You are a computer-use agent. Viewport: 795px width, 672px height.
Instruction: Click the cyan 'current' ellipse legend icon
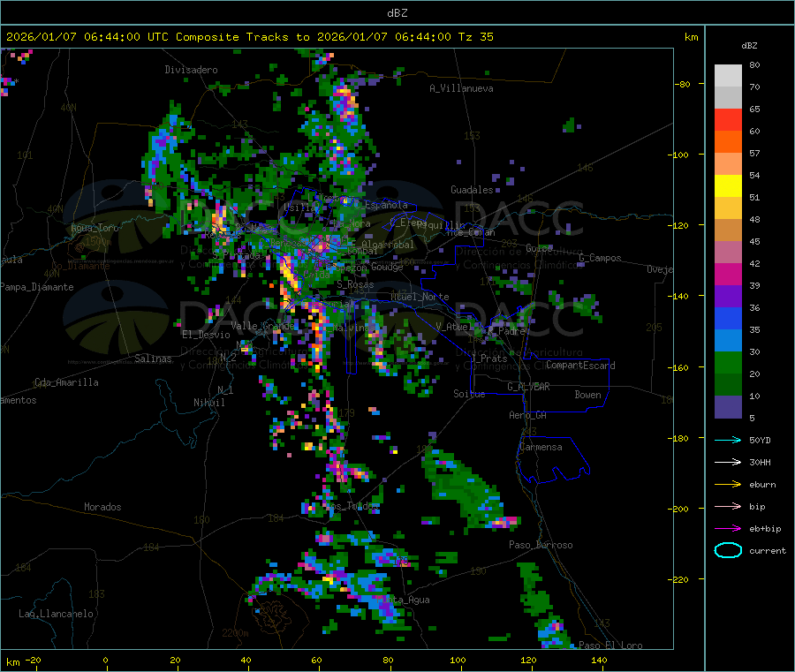(728, 550)
